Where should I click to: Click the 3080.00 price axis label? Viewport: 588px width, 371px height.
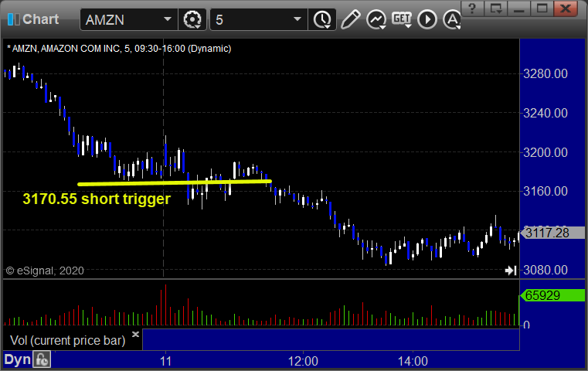point(545,270)
